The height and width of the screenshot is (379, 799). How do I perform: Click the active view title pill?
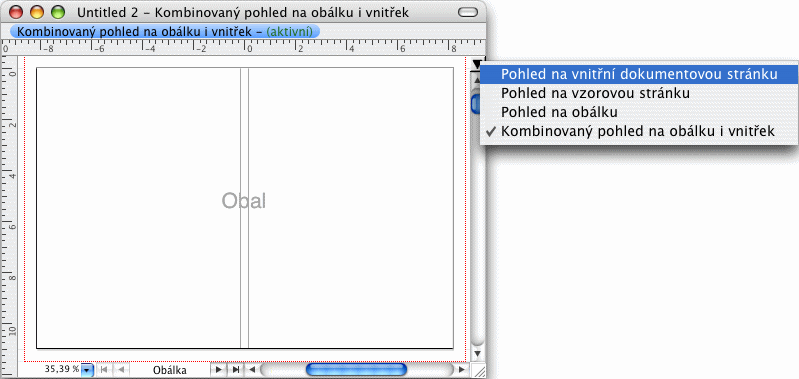pyautogui.click(x=165, y=31)
